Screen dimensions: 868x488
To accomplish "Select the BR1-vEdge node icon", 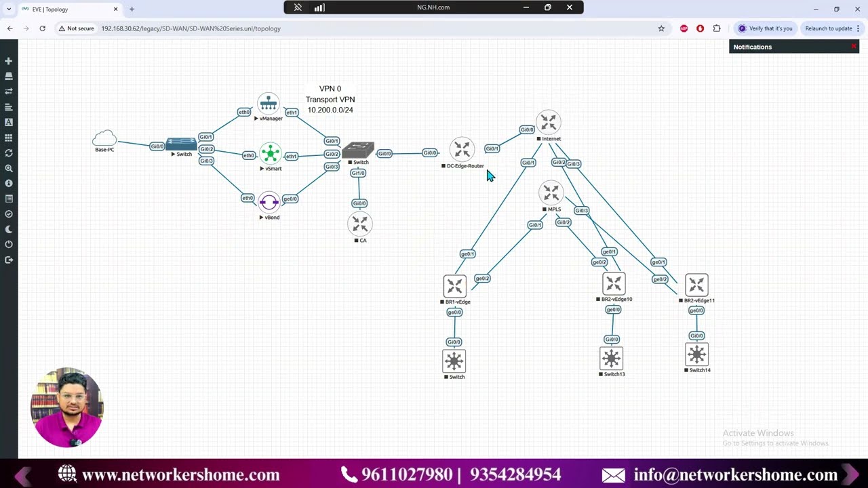I will 454,286.
